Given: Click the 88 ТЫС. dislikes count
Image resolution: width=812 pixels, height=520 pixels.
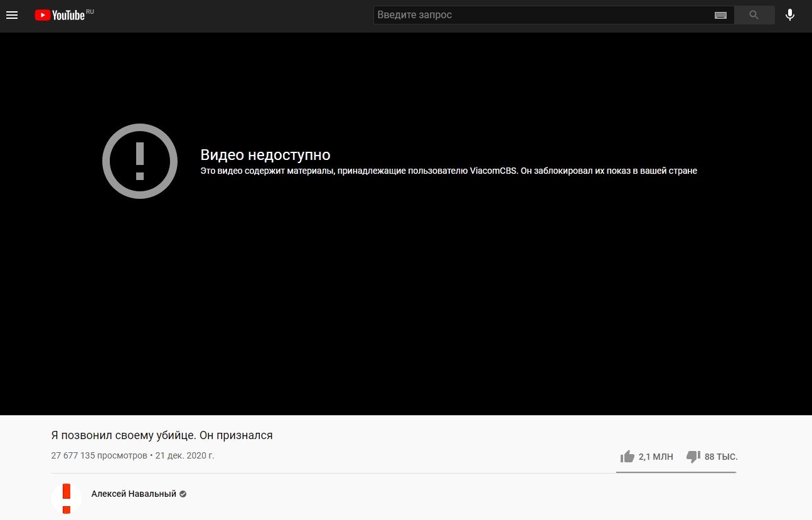Looking at the screenshot, I should [x=721, y=457].
